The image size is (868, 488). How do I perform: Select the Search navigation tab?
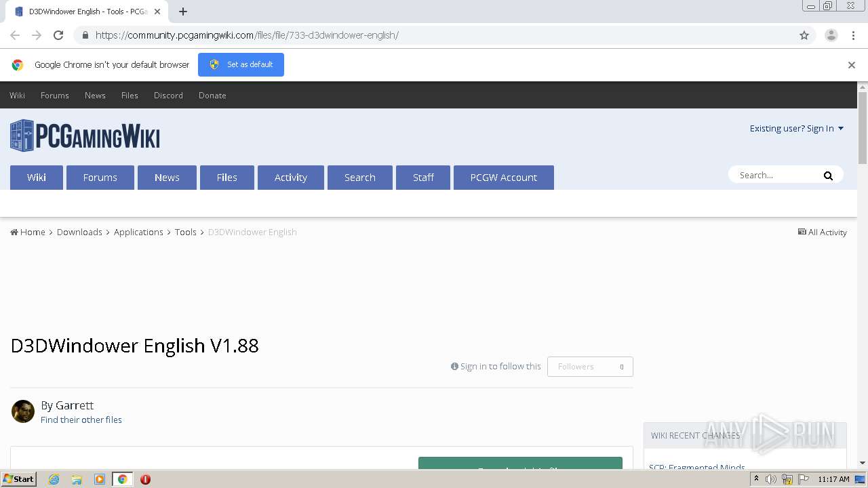(360, 178)
